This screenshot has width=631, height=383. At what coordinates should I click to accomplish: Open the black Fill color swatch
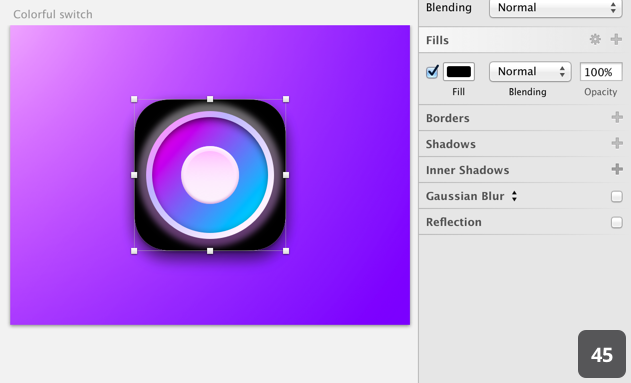coord(459,72)
